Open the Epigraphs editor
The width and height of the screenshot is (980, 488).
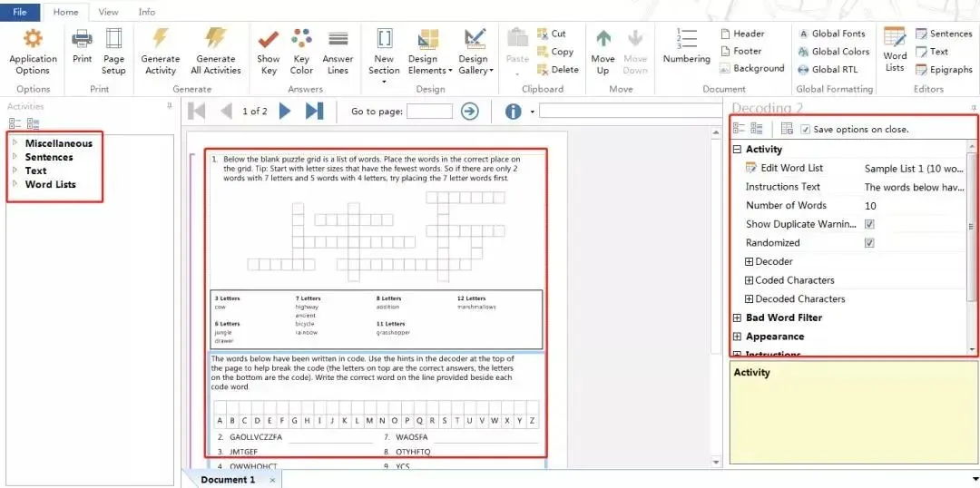[943, 69]
